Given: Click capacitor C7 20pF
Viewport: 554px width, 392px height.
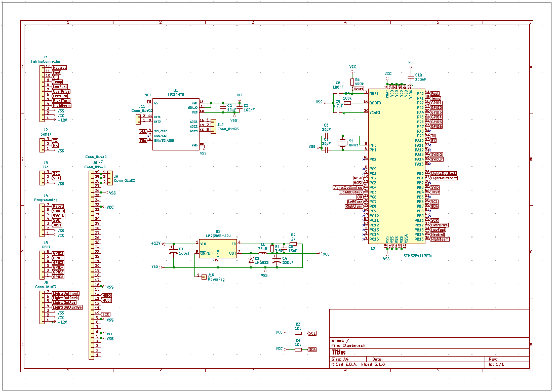Looking at the screenshot, I should [327, 150].
